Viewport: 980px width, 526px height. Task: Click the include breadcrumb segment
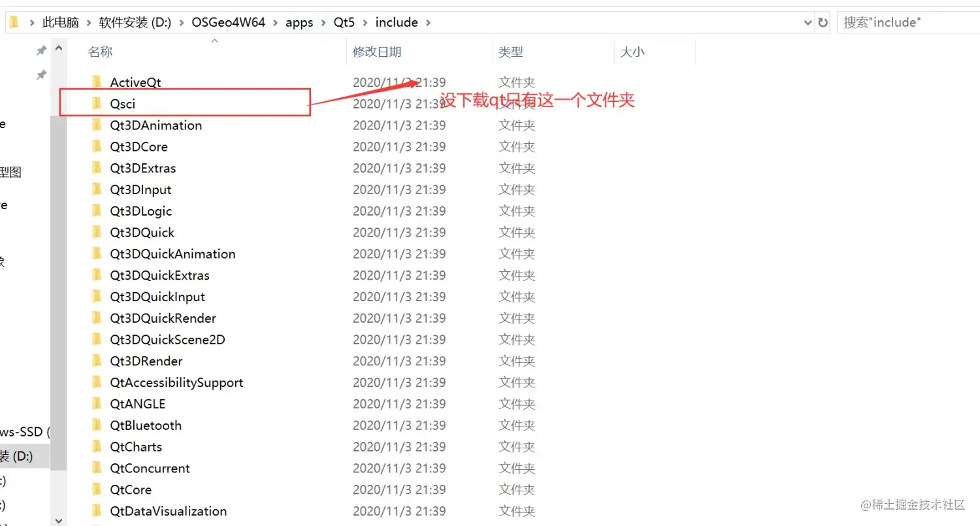[x=397, y=22]
